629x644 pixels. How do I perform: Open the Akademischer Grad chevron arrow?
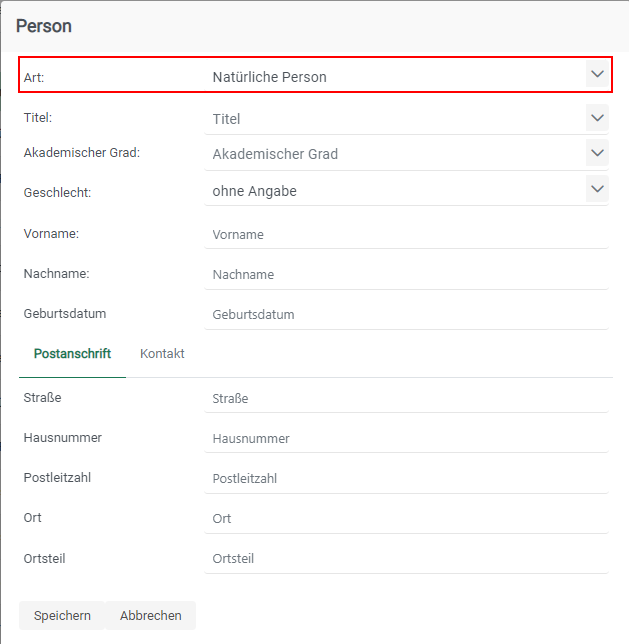597,153
